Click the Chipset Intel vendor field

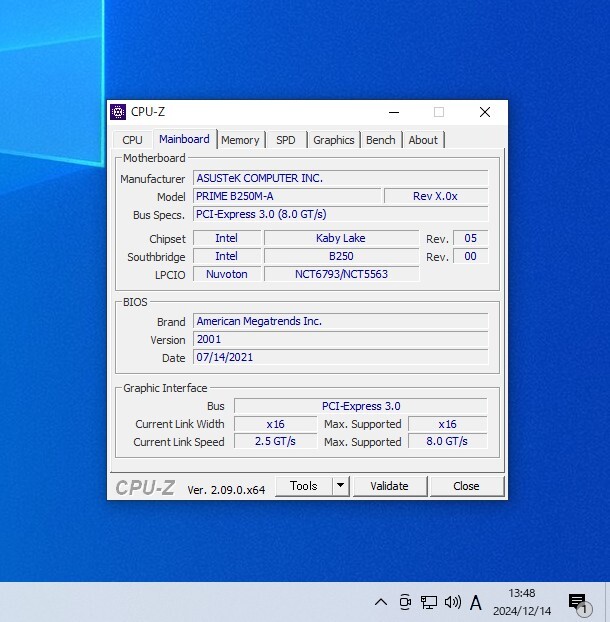click(x=227, y=238)
